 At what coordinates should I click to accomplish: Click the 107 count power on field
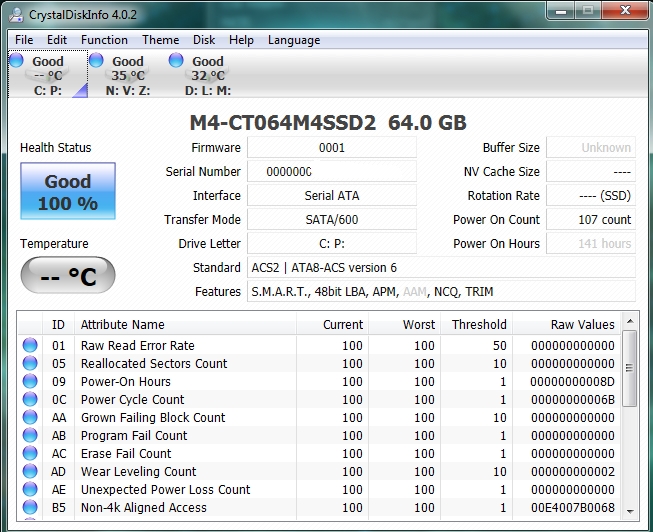[591, 220]
